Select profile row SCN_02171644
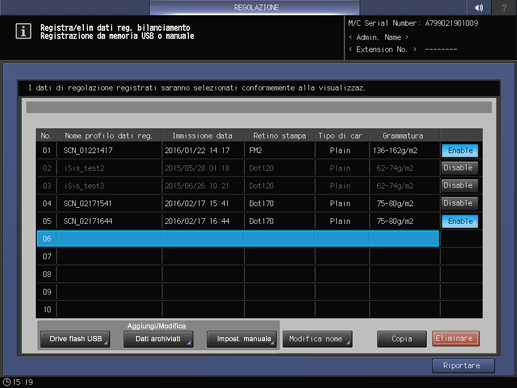The width and height of the screenshot is (517, 388). pos(238,221)
